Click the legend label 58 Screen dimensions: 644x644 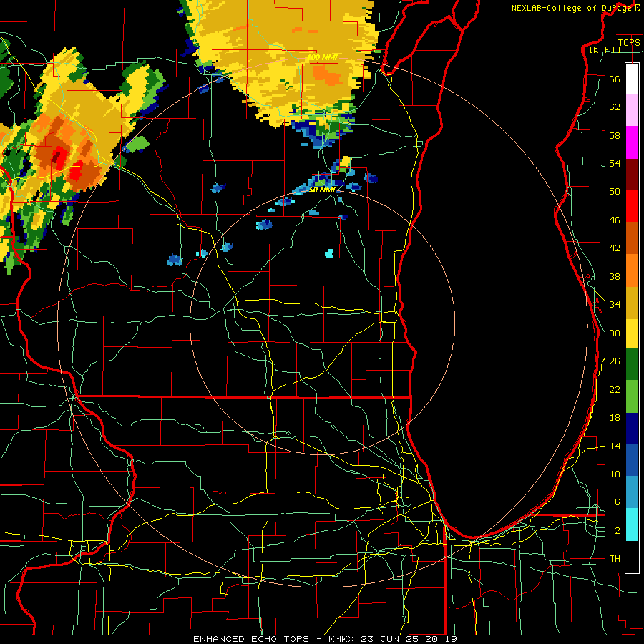(615, 135)
